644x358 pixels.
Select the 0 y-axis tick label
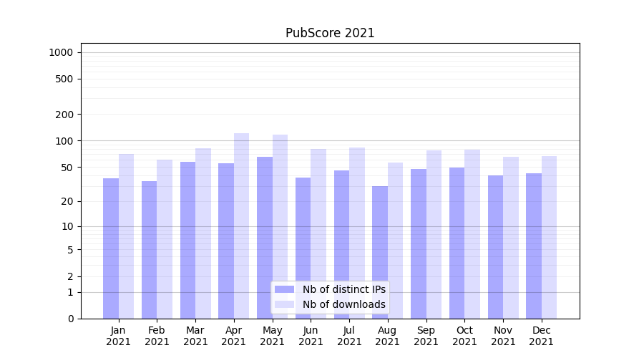pos(70,319)
